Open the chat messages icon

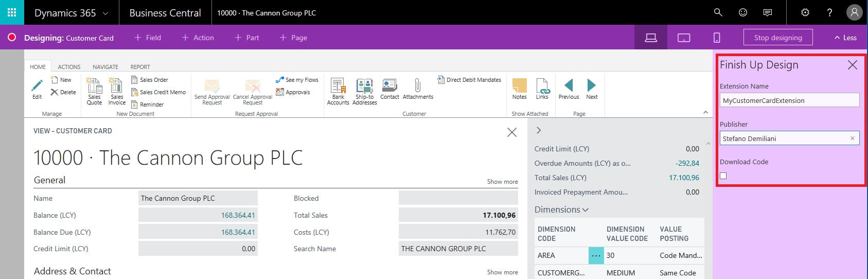point(767,12)
